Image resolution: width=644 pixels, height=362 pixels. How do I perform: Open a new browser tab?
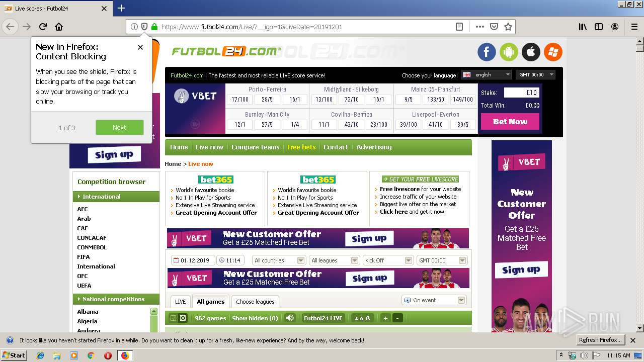point(121,8)
